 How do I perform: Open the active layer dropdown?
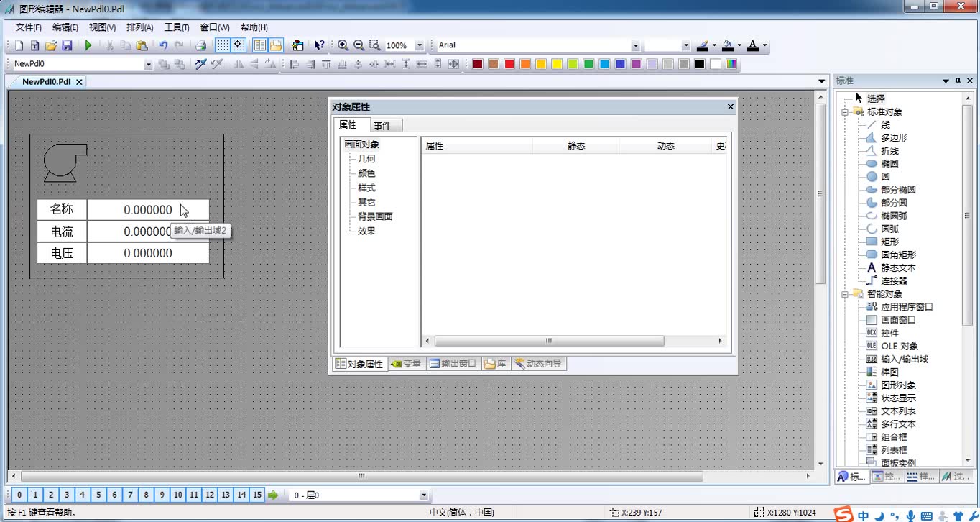[424, 495]
